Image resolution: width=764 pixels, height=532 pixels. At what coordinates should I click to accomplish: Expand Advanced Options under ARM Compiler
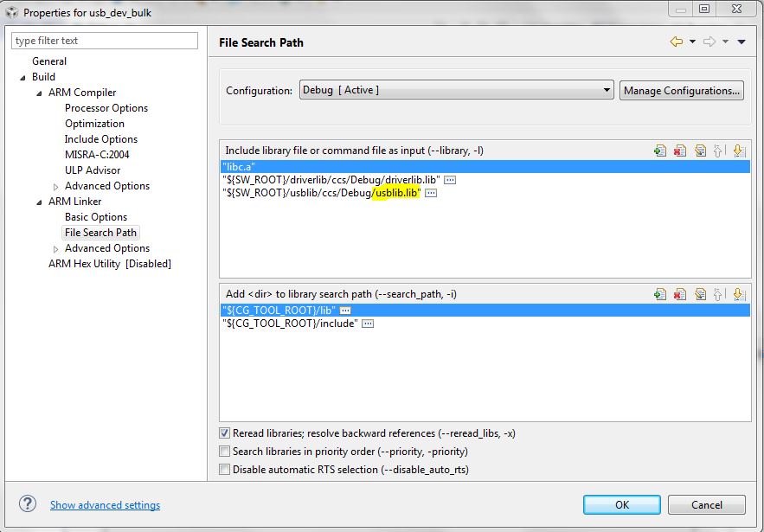pyautogui.click(x=55, y=187)
